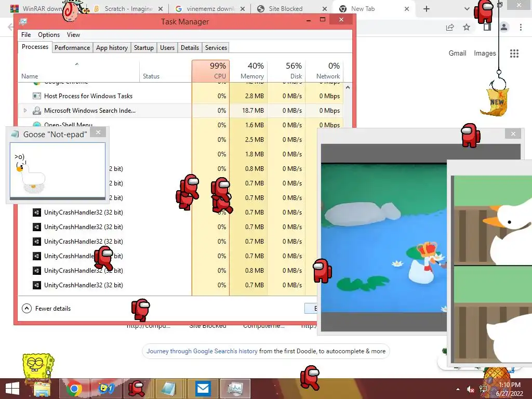Open the Notepad icon on the taskbar

coord(169,389)
